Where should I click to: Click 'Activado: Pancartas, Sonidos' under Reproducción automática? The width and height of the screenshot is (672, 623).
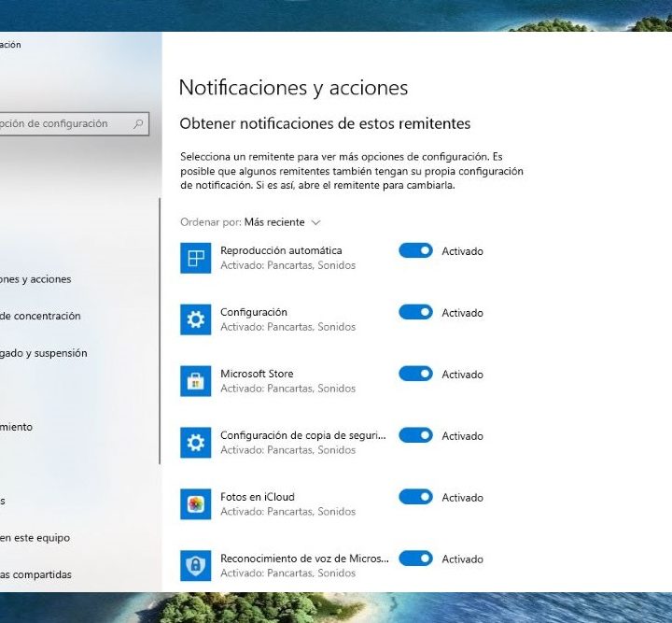pos(288,265)
